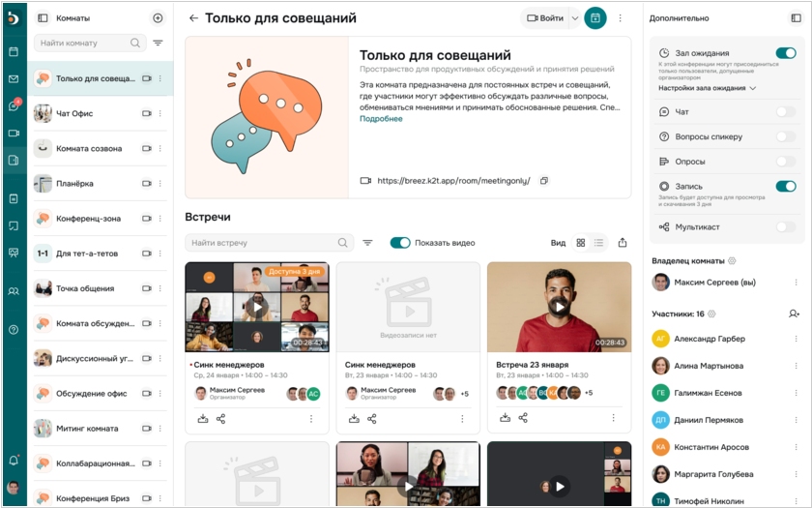Copy the room link breez.k2t.app

point(544,181)
